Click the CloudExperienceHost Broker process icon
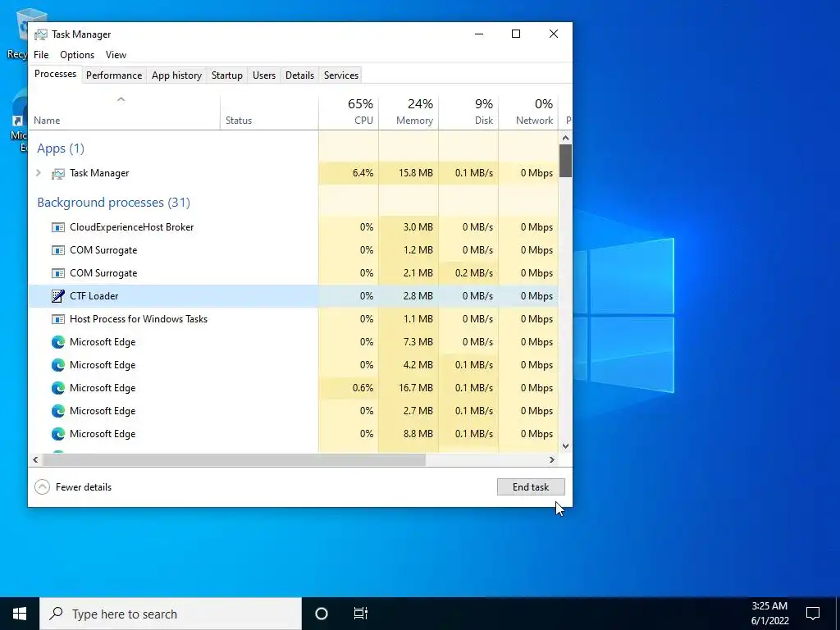 click(x=58, y=227)
